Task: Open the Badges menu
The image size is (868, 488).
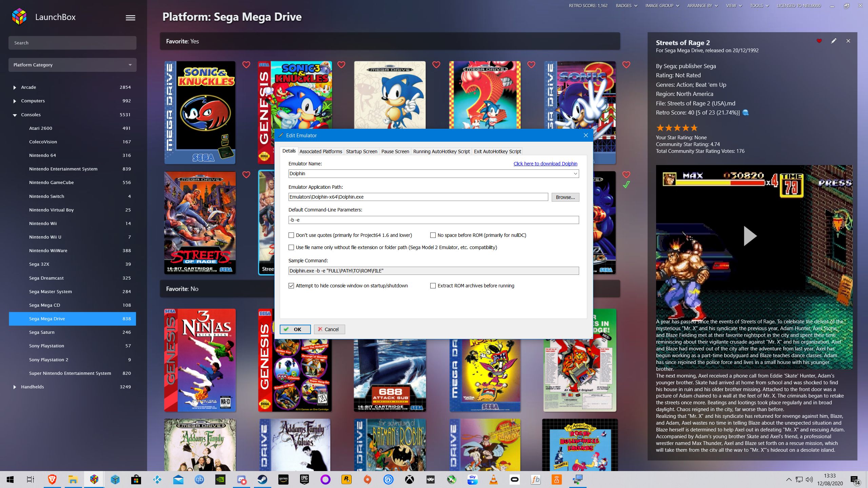Action: (626, 6)
